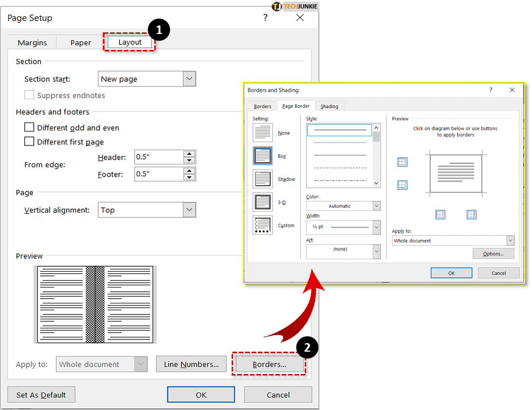Expand the Vertical alignment dropdown
This screenshot has height=410, width=532.
coord(189,210)
